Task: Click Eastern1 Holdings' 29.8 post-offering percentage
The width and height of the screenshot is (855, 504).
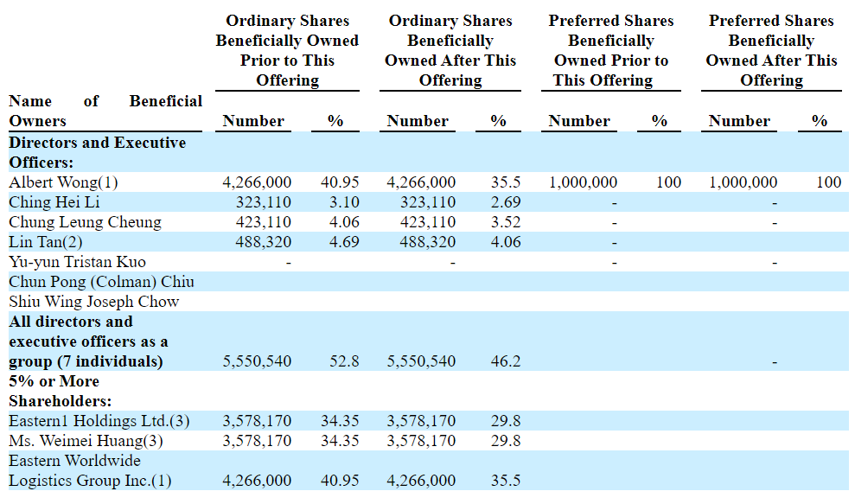Action: click(506, 421)
